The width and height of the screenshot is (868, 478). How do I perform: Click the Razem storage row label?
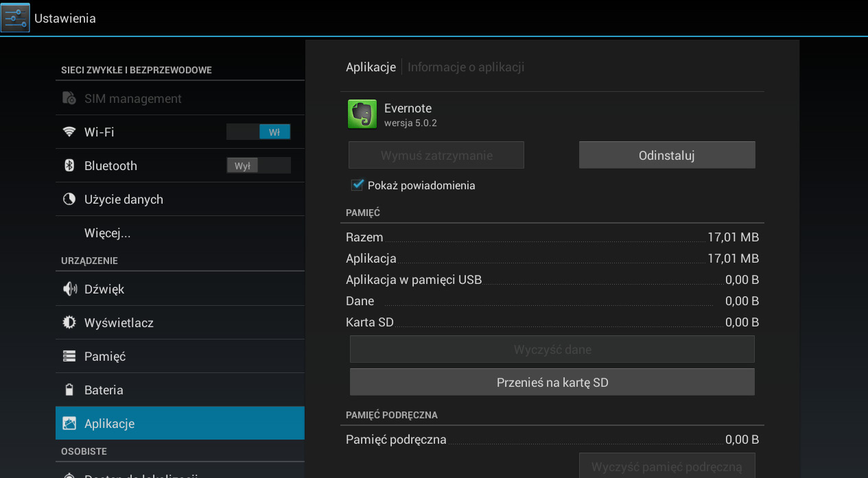point(364,237)
